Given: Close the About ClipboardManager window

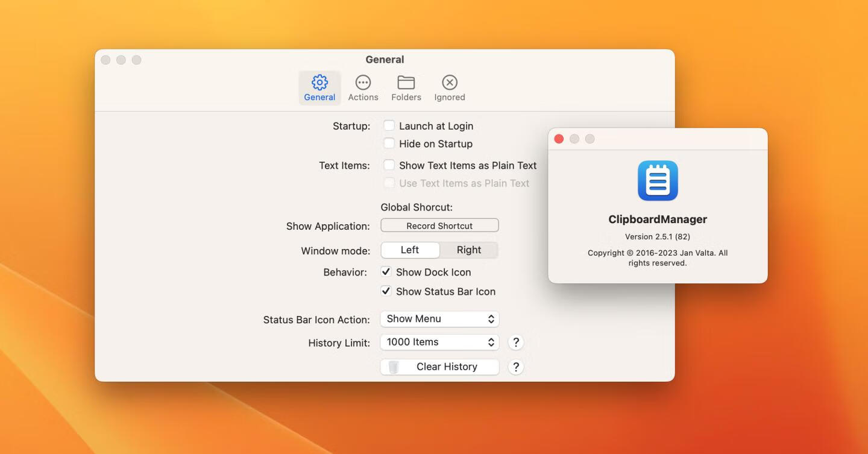Looking at the screenshot, I should pyautogui.click(x=559, y=139).
